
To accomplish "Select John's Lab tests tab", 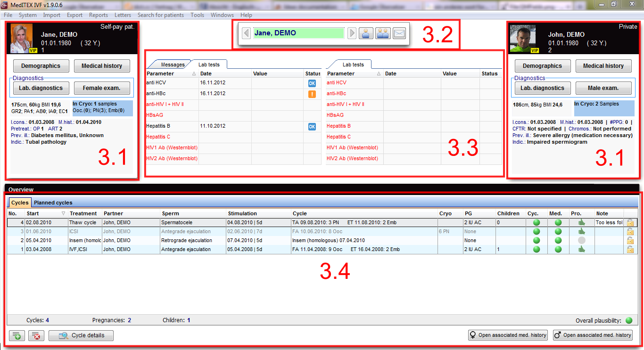I will point(353,65).
